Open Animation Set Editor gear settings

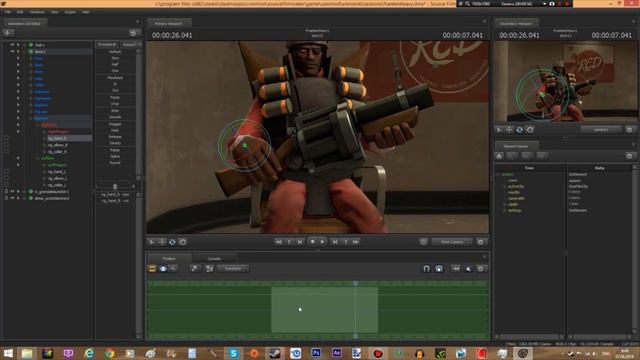click(133, 33)
